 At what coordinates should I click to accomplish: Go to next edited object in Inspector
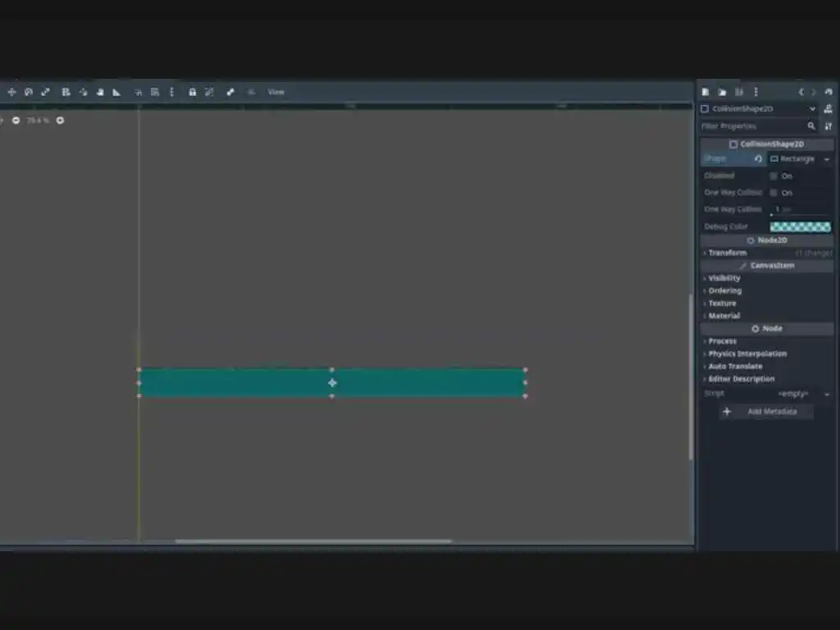[814, 92]
